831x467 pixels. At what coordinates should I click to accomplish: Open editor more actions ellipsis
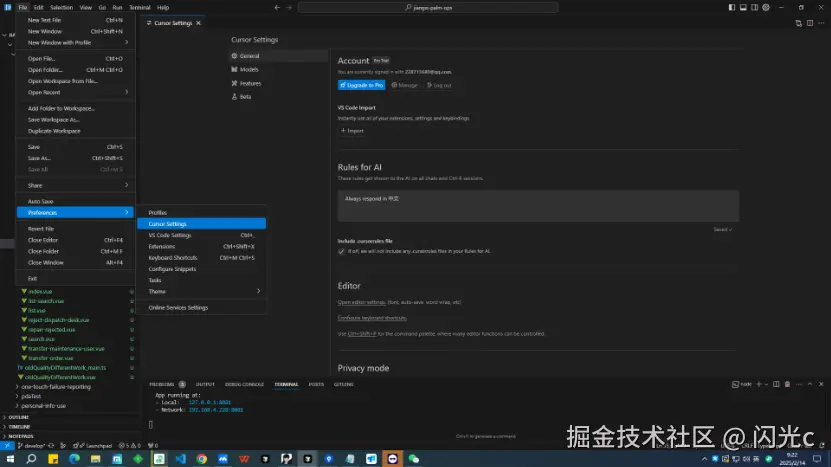[x=821, y=23]
